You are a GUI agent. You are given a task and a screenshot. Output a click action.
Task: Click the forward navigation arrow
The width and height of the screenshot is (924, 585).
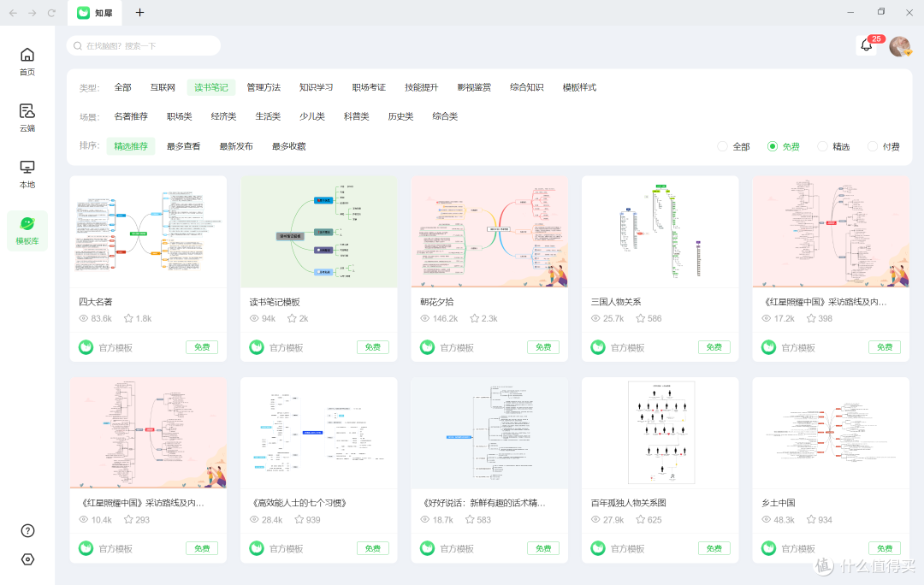coord(33,12)
